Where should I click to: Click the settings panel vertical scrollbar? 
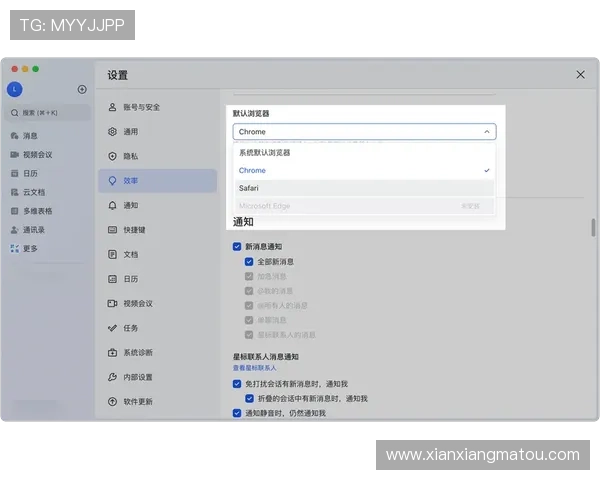(593, 228)
